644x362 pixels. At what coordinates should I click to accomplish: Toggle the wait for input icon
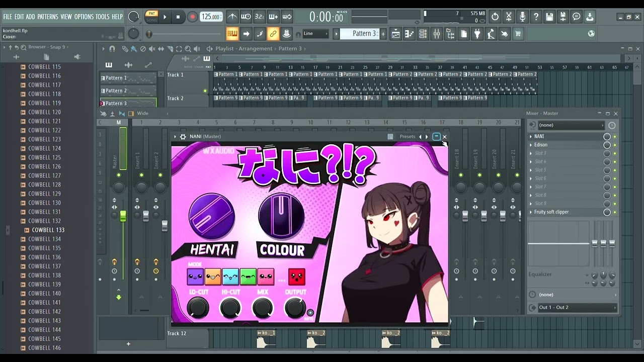point(246,17)
